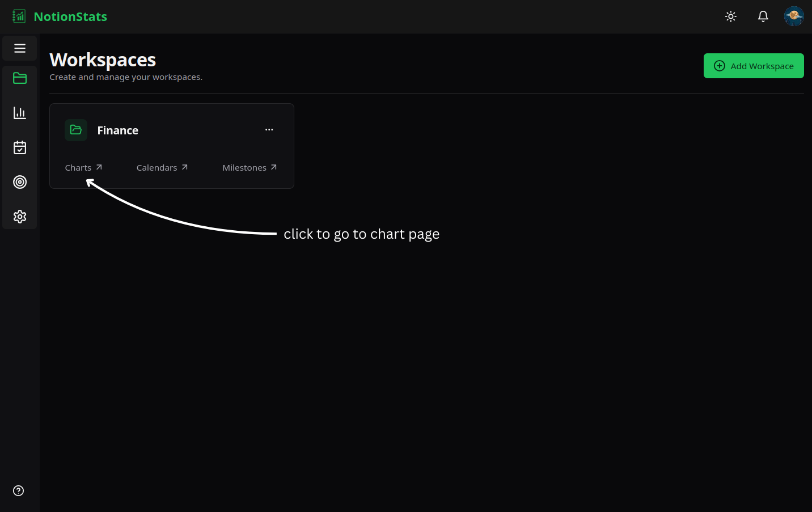812x512 pixels.
Task: Select the Workspaces folder icon in the sidebar
Action: 20,78
